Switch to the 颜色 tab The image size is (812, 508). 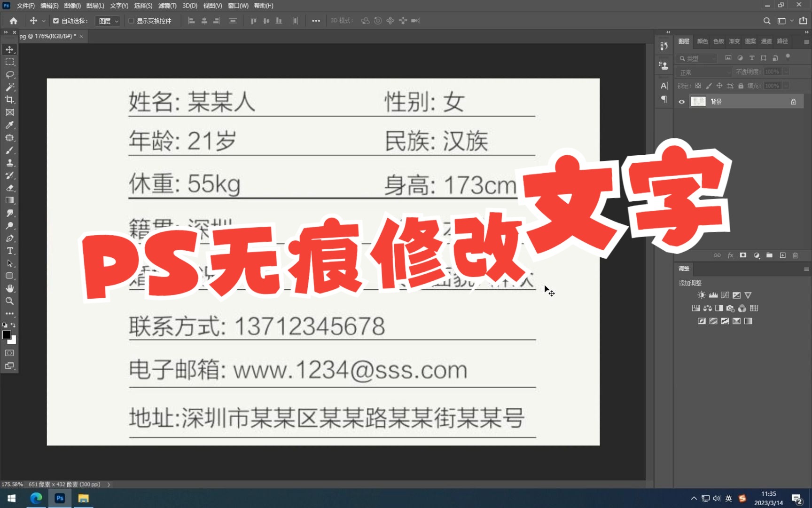(x=703, y=41)
